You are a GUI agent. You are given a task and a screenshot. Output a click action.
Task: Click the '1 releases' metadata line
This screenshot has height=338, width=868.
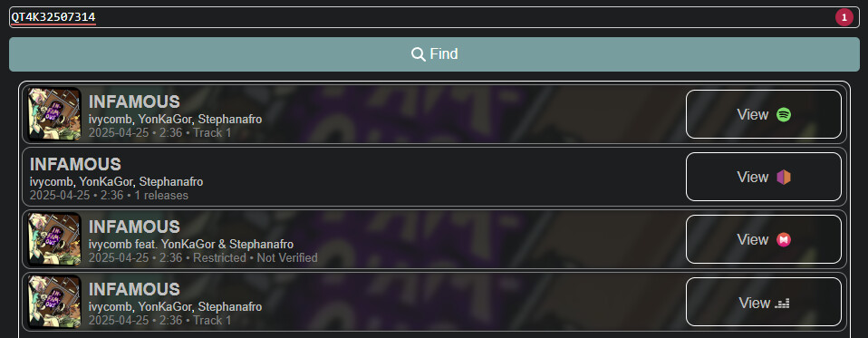point(161,195)
